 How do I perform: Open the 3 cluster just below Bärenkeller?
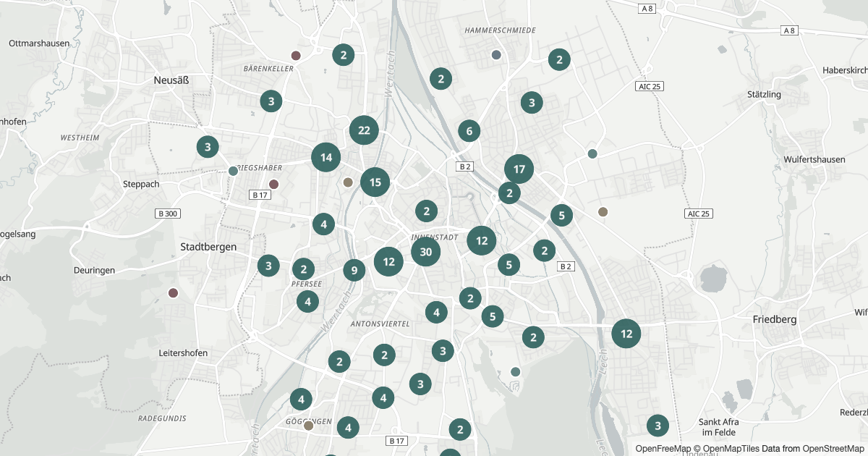271,101
